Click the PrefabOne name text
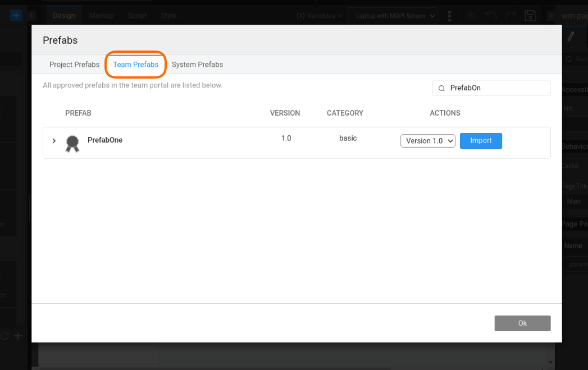Viewport: 588px width, 370px height. 105,140
